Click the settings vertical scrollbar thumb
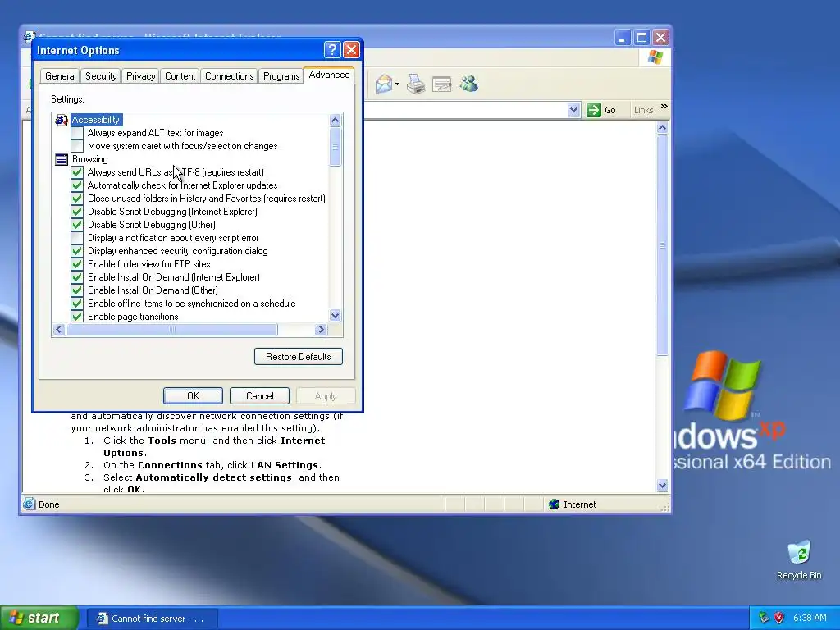 click(x=336, y=148)
